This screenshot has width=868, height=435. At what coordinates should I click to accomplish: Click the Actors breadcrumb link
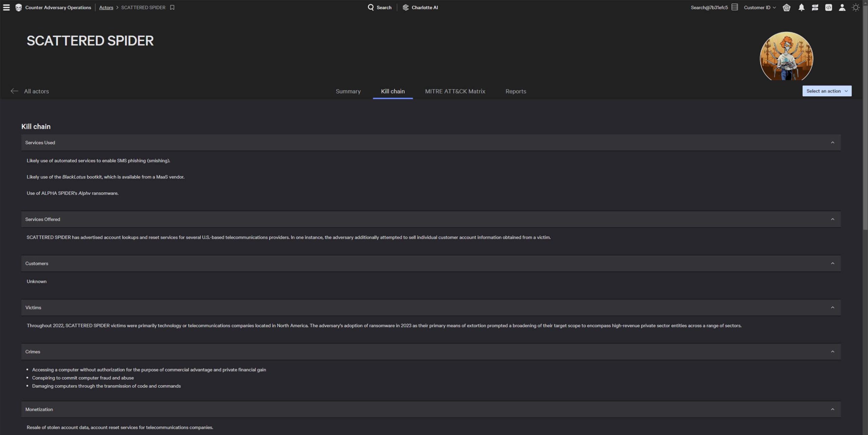(x=106, y=7)
